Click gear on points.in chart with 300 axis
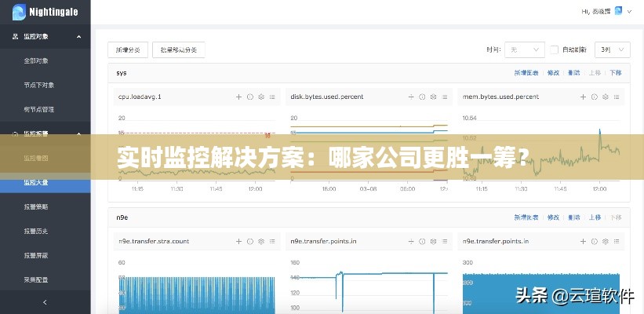644x314 pixels. pos(605,242)
